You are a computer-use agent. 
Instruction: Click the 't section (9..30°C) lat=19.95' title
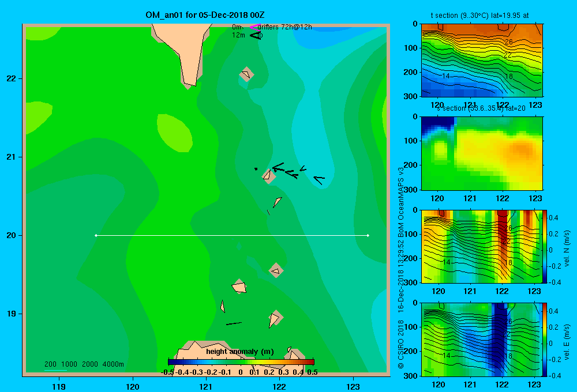pos(479,16)
